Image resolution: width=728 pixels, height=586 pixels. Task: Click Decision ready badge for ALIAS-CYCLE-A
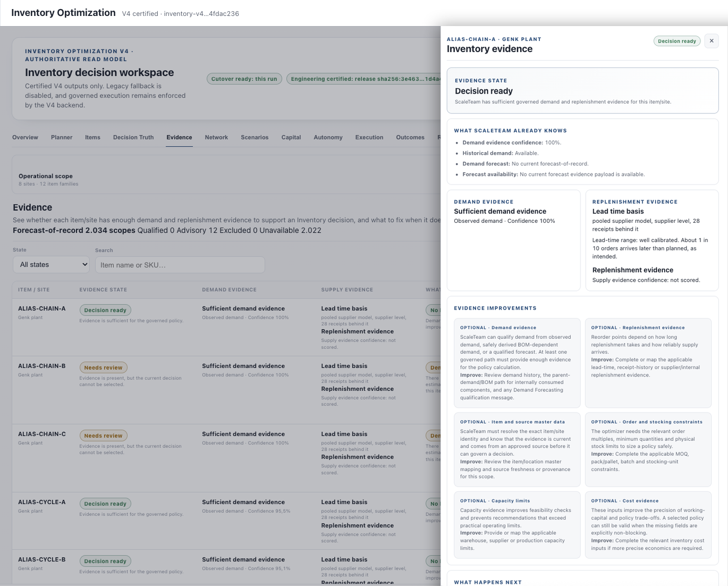pos(105,504)
